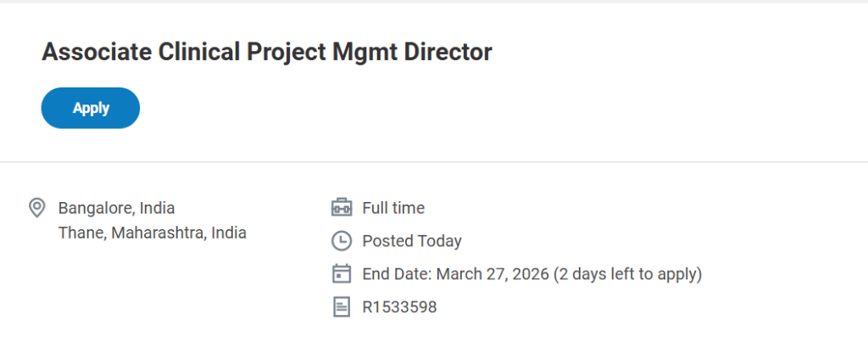Select the Thane, Maharashtra, India location
The height and width of the screenshot is (348, 868).
click(x=152, y=233)
